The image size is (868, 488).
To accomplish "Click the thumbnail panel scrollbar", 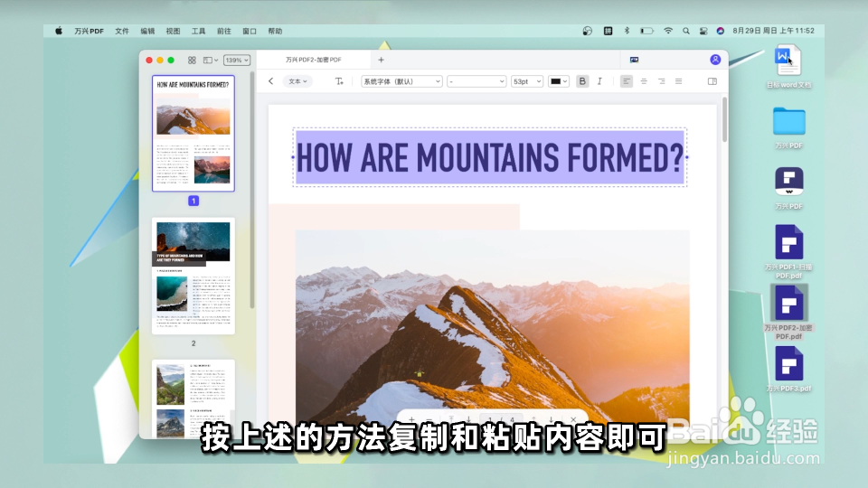I will (252, 188).
